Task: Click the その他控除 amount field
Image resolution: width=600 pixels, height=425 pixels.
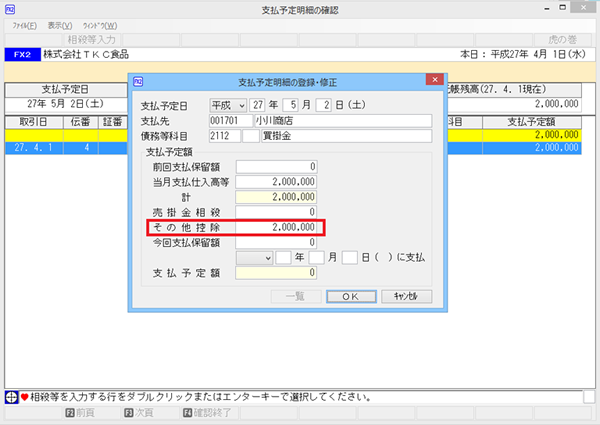Action: [276, 227]
